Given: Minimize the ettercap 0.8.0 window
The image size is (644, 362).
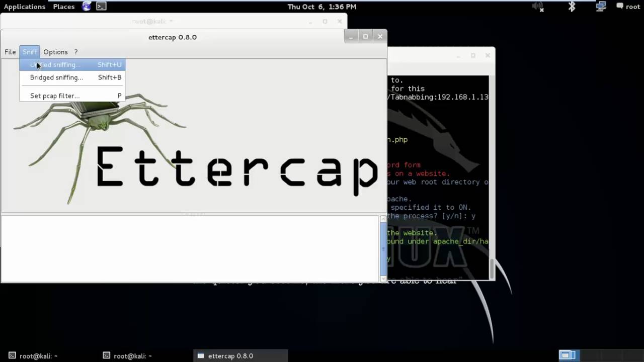Looking at the screenshot, I should pos(351,36).
